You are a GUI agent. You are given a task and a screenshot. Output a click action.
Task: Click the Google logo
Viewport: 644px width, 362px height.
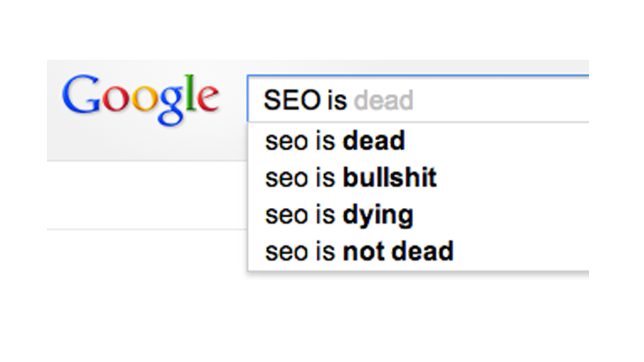pos(140,99)
